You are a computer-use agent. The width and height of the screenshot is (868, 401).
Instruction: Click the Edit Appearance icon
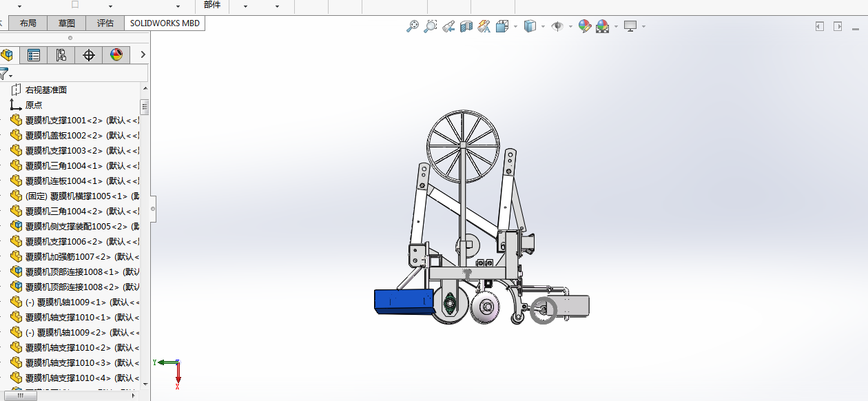tap(585, 26)
